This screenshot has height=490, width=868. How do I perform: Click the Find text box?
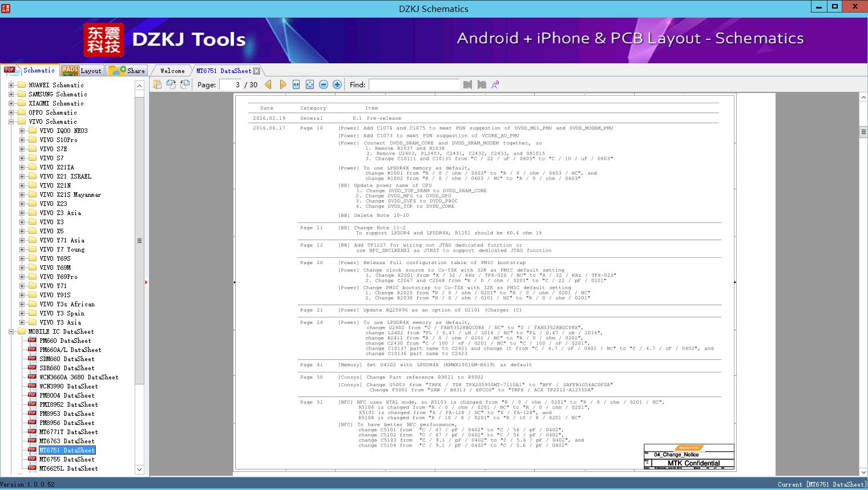414,84
